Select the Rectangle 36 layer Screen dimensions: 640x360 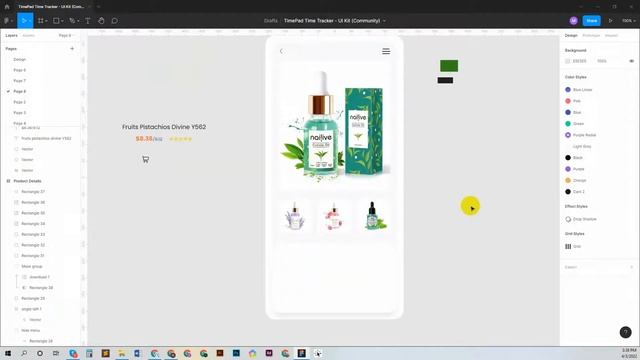33,202
